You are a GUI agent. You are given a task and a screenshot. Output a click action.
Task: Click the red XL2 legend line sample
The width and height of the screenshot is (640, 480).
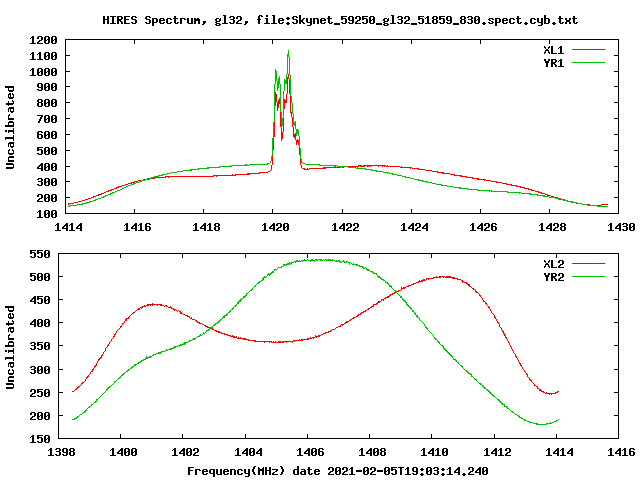point(588,264)
